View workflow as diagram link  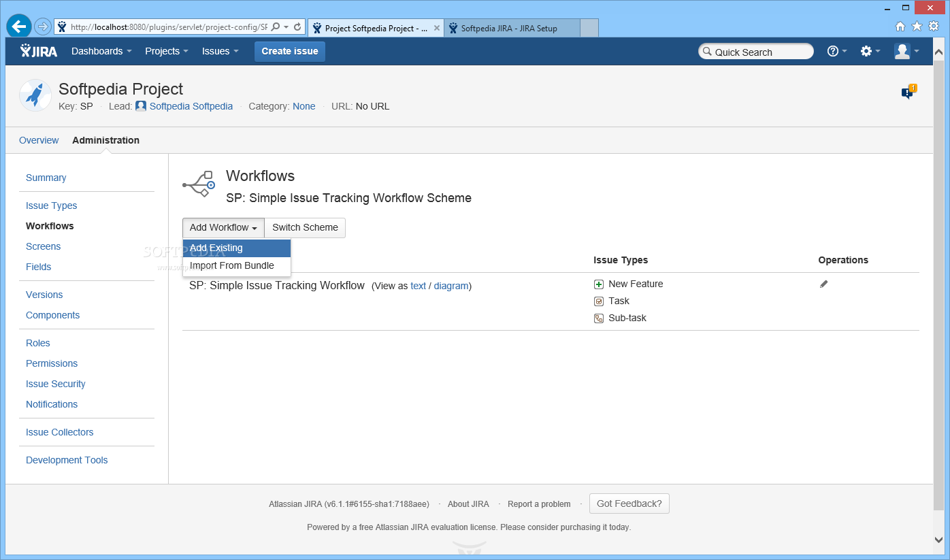click(451, 286)
